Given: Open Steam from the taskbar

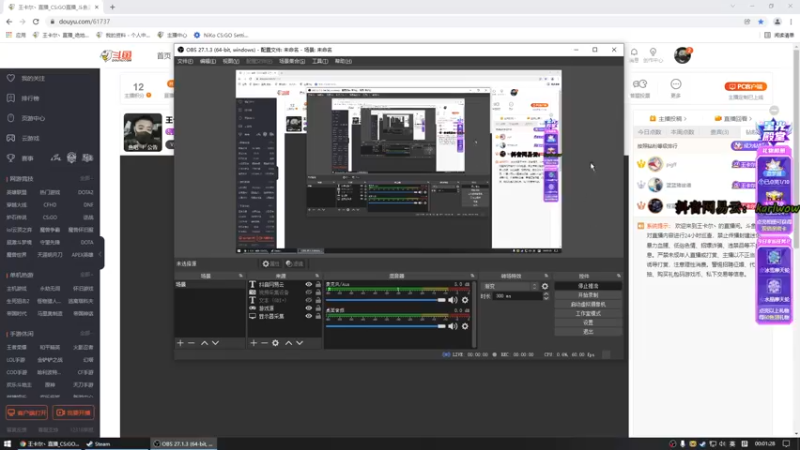Looking at the screenshot, I should (x=98, y=444).
